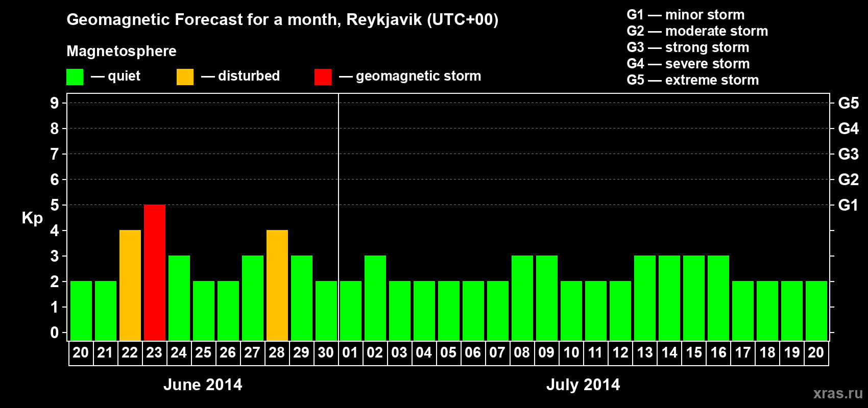Click the green bar for July 20
This screenshot has height=408, width=868.
(816, 311)
